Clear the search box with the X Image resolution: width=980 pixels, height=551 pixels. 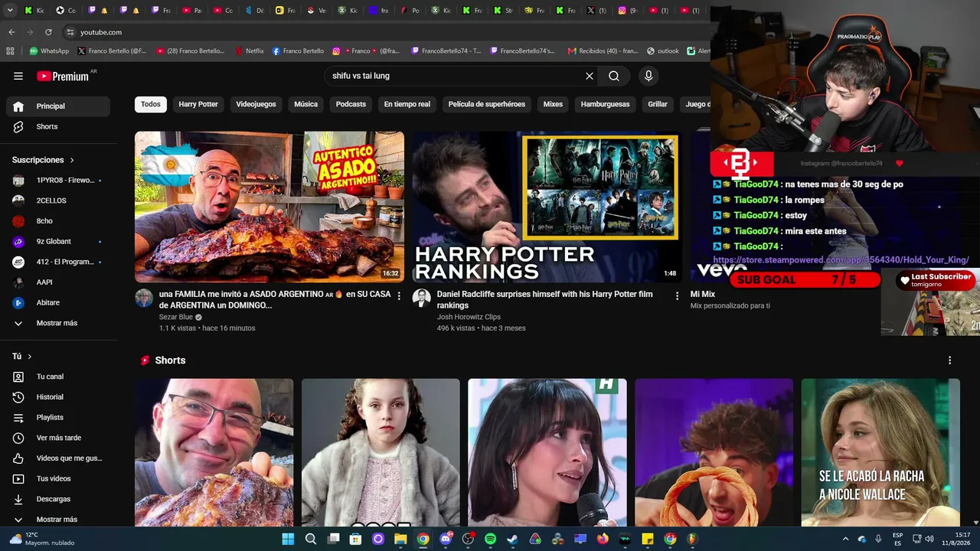[590, 76]
